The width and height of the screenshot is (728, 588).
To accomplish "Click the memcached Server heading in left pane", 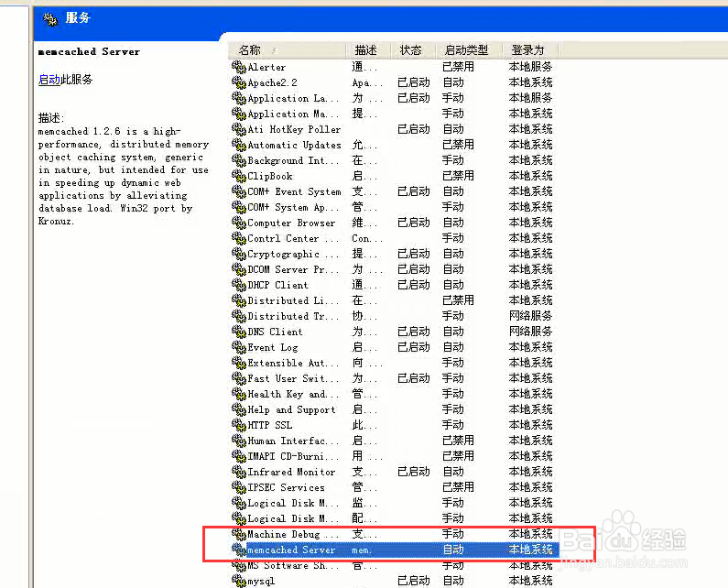I will tap(89, 51).
